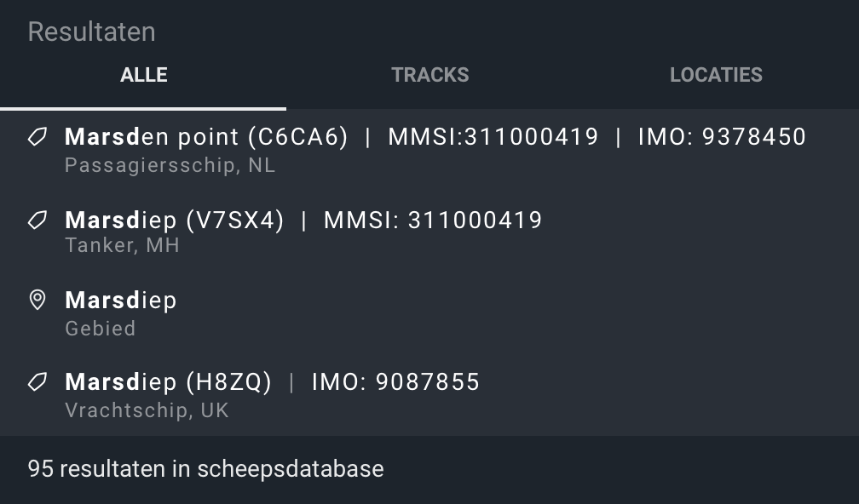
Task: Select the Marsdiep (V7SX4) tanker result
Action: (429, 232)
